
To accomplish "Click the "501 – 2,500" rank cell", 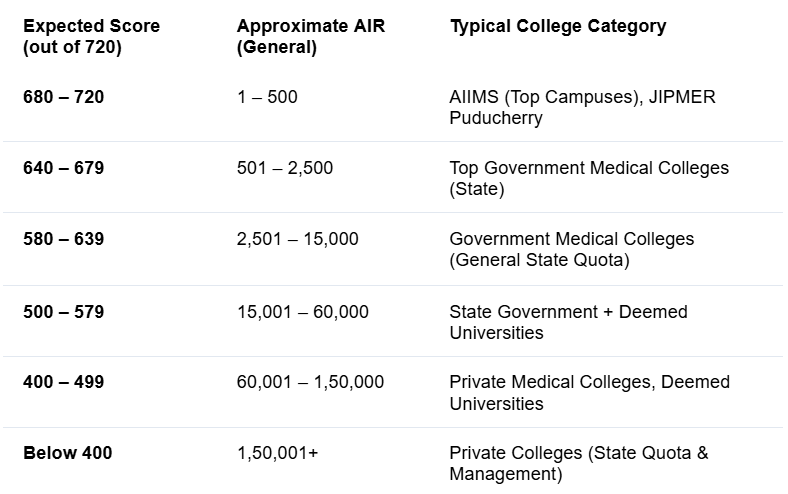I will 285,168.
